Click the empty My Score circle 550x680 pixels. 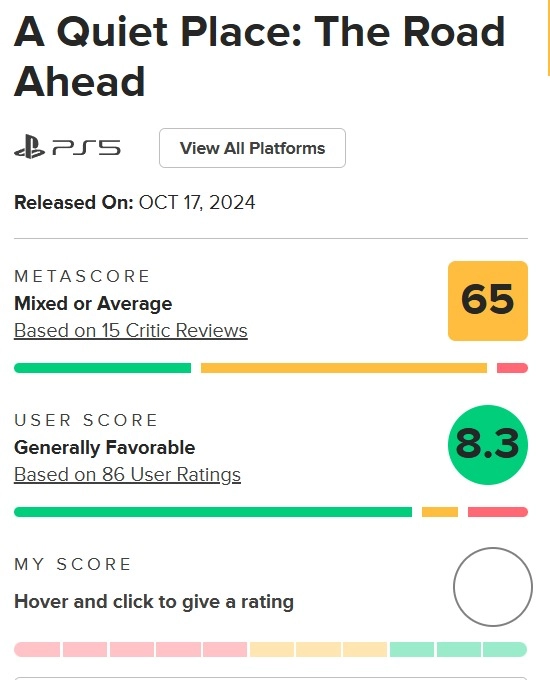493,587
